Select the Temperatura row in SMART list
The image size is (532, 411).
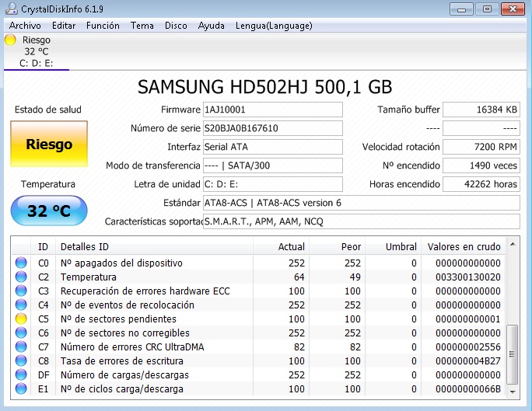coord(258,277)
